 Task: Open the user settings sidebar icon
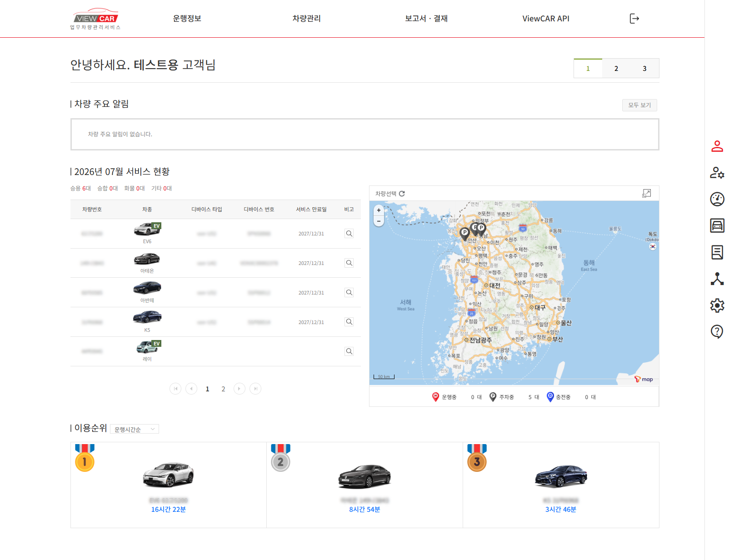(x=717, y=173)
